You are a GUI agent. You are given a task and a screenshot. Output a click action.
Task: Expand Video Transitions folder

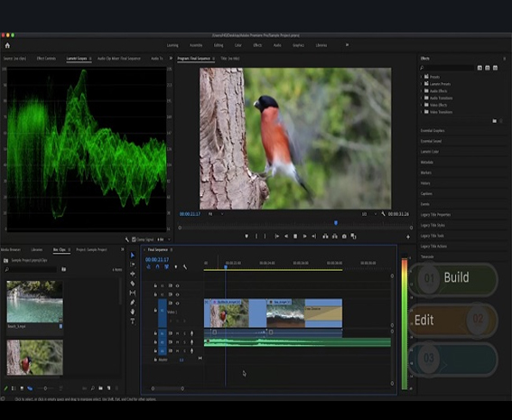[x=421, y=112]
